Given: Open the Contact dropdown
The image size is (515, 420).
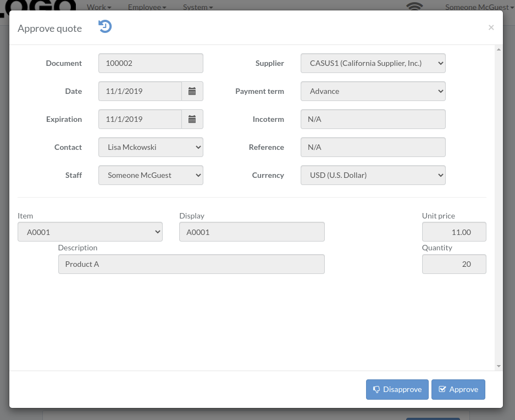Looking at the screenshot, I should click(151, 147).
